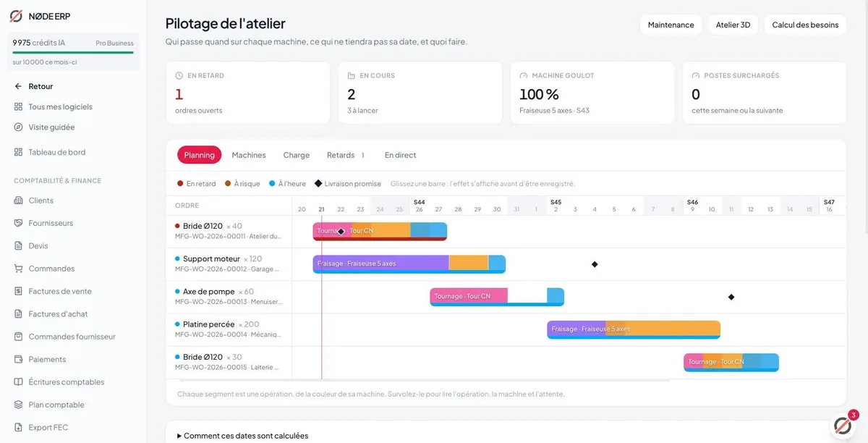Click the Factures de vente icon
Image resolution: width=868 pixels, height=443 pixels.
click(18, 291)
